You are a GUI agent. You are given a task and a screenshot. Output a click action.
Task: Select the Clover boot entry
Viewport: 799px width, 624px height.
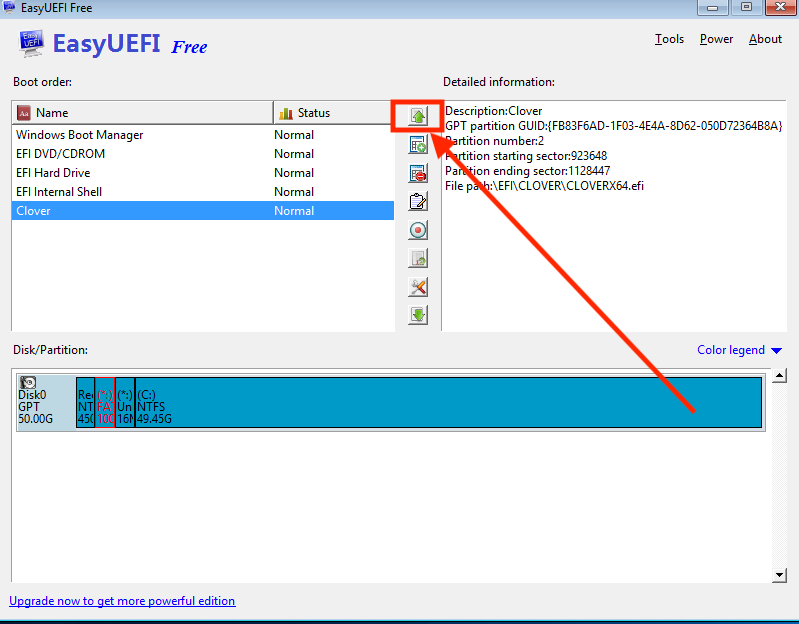(203, 211)
